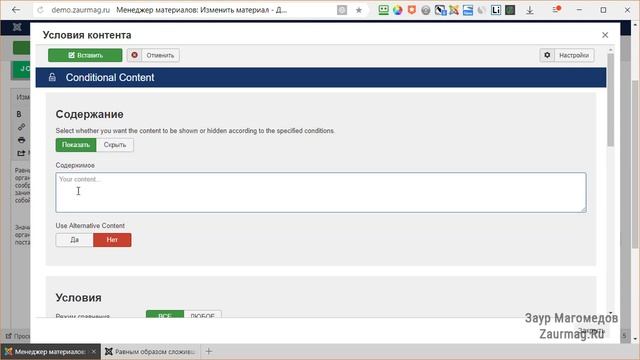Click the print icon in background editor
This screenshot has width=640, height=360.
(21, 140)
